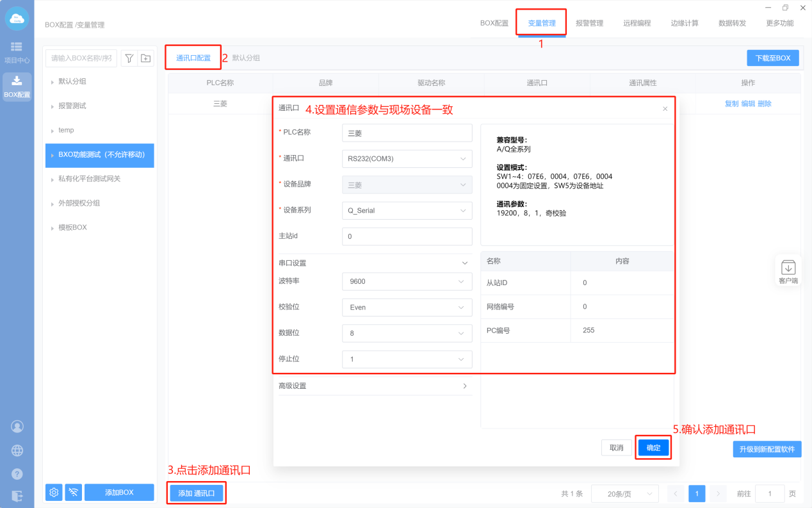The width and height of the screenshot is (812, 508).
Task: Click the 主站id input field
Action: click(x=407, y=236)
